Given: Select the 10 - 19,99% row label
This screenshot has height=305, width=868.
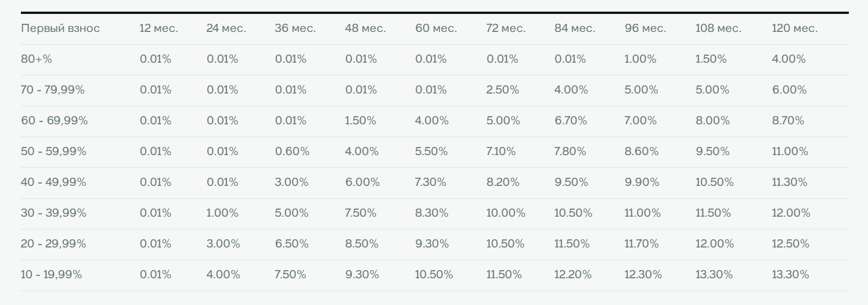Looking at the screenshot, I should tap(52, 275).
